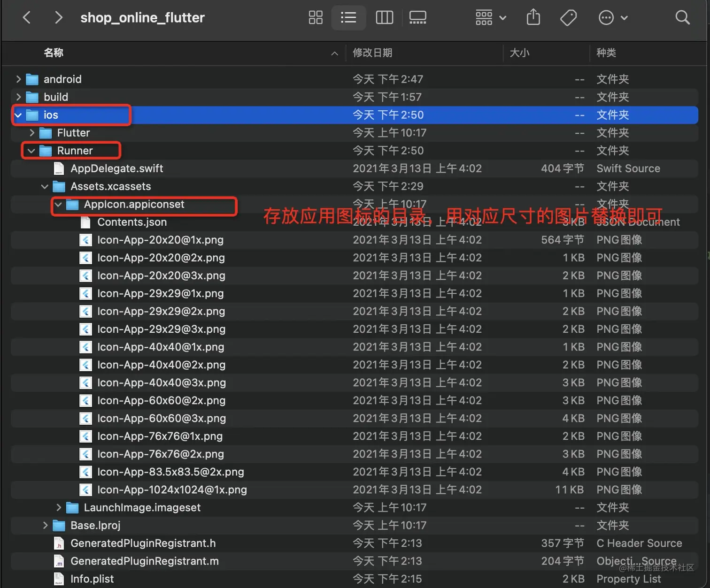Select the Icon-App-29x29@2x.png row
This screenshot has width=710, height=588.
pyautogui.click(x=355, y=311)
